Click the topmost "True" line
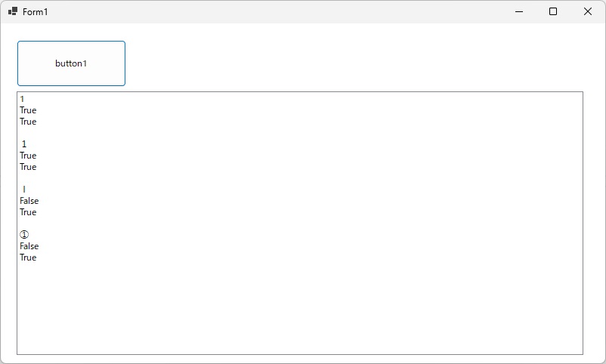 point(28,110)
